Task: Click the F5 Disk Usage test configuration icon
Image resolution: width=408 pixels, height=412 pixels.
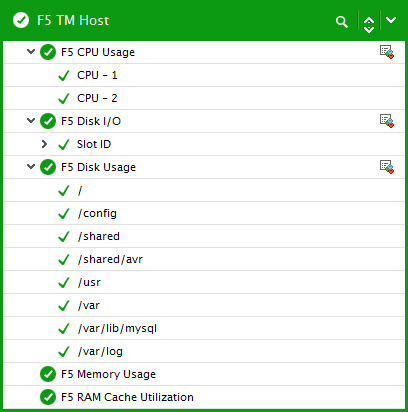Action: click(387, 167)
